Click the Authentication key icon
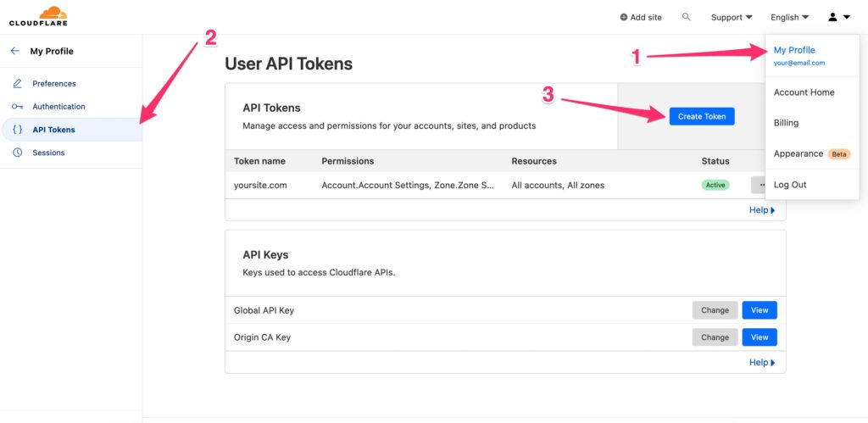Viewport: 868px width, 423px height. click(17, 106)
